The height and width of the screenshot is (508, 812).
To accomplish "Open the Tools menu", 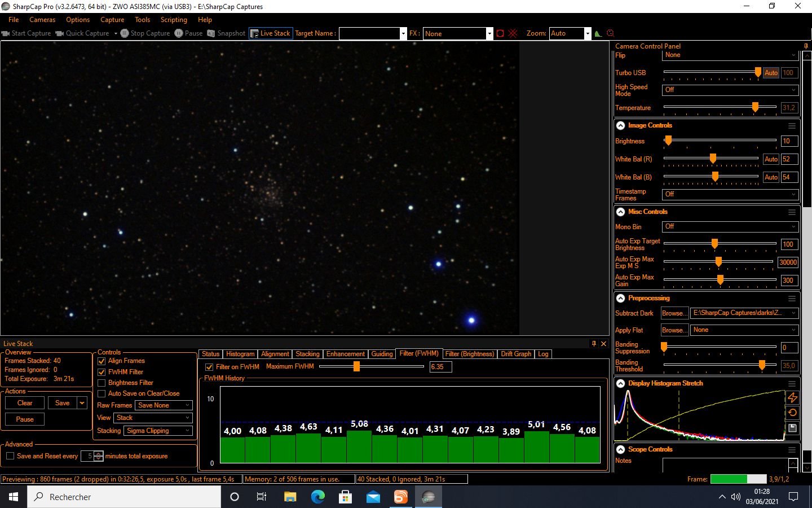I will tap(142, 20).
